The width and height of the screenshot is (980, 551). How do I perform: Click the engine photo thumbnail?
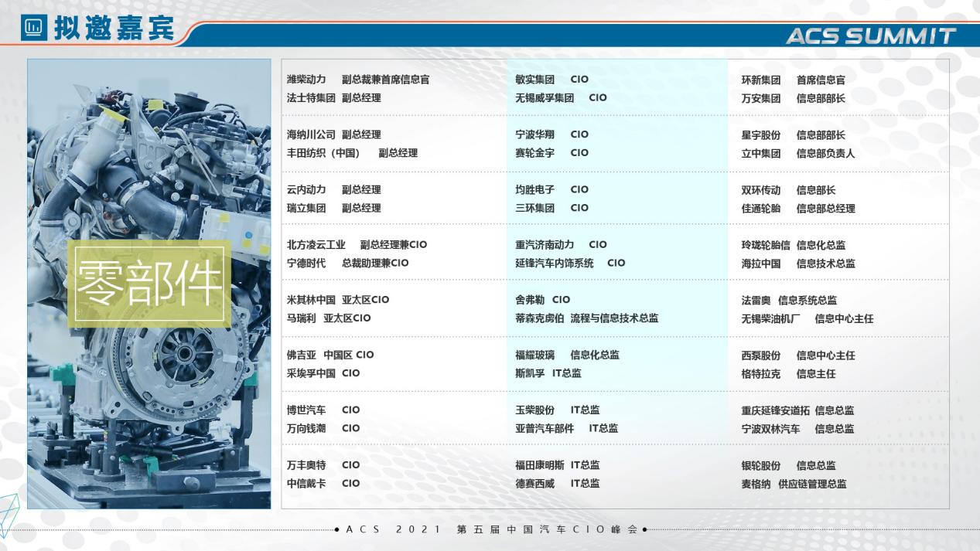coord(149,284)
